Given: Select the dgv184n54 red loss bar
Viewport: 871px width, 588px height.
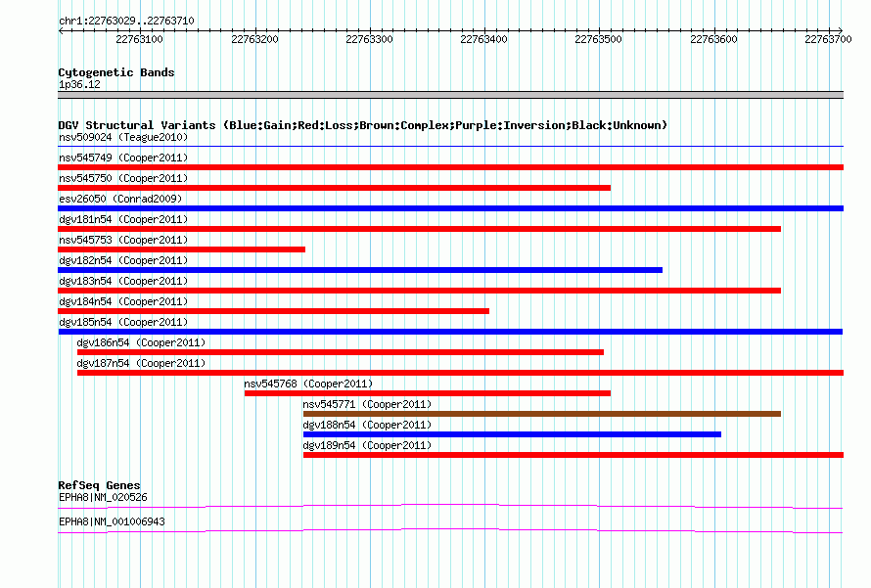Looking at the screenshot, I should click(273, 311).
